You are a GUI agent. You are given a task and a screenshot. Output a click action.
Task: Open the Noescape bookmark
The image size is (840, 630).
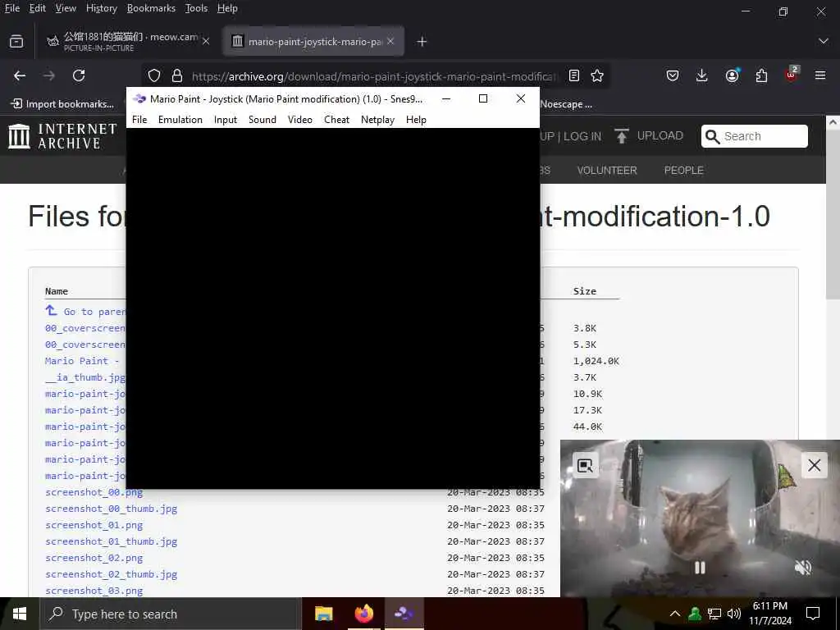[566, 104]
